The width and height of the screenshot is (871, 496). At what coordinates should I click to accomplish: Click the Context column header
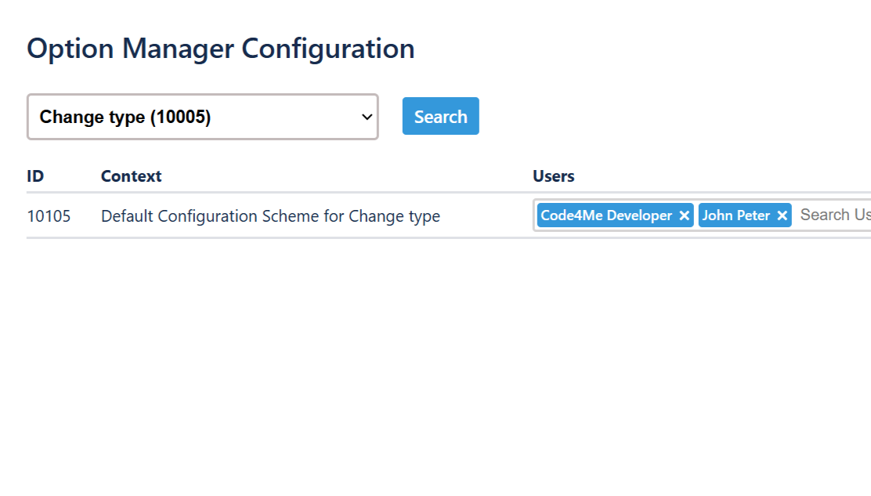pyautogui.click(x=131, y=176)
